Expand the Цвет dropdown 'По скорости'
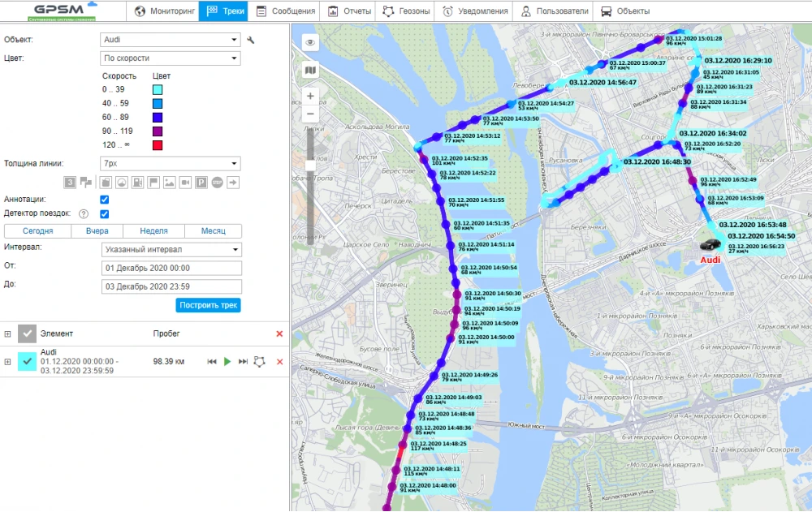Image resolution: width=812 pixels, height=512 pixels. 171,58
